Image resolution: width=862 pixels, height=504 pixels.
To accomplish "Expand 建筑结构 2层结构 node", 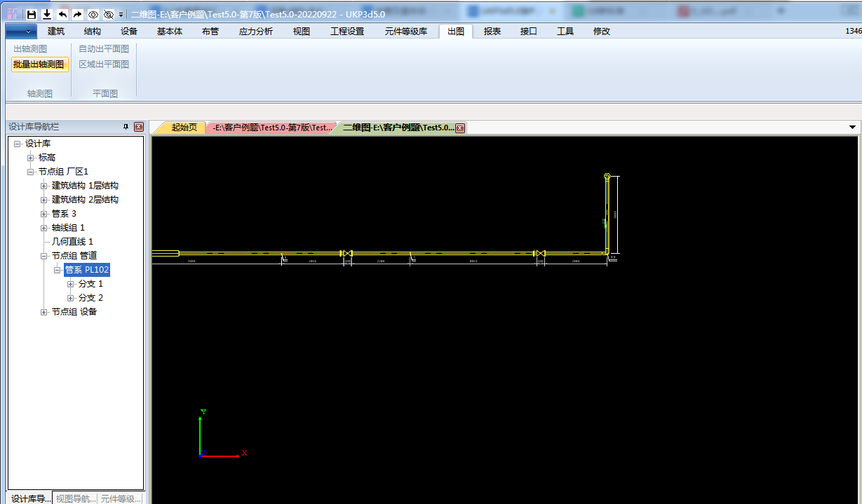I will coord(43,200).
